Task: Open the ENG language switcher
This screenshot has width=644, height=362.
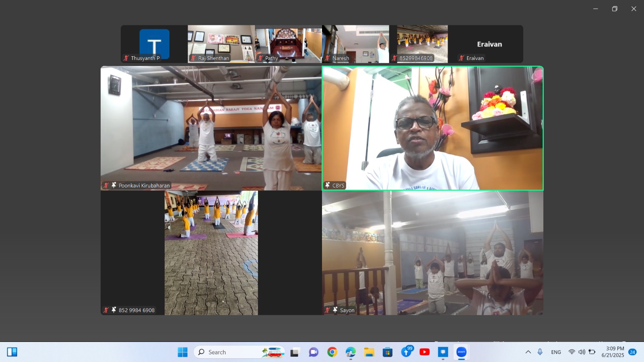Action: coord(556,352)
